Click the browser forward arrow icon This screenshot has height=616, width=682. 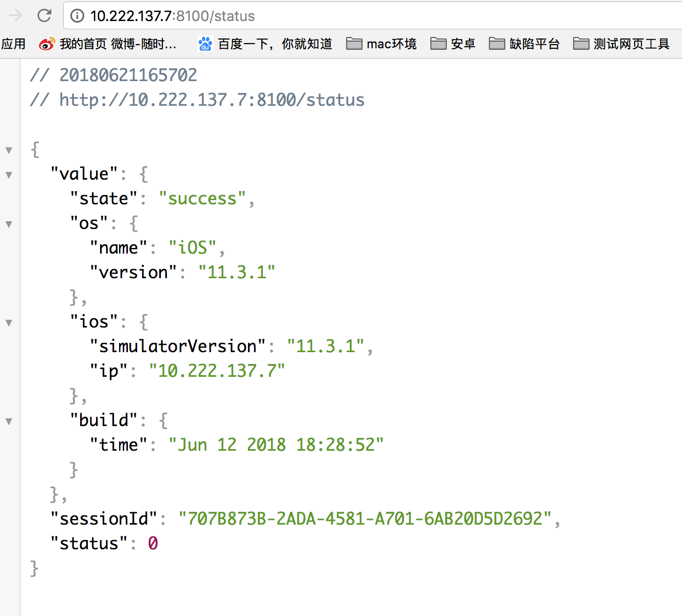pyautogui.click(x=15, y=16)
